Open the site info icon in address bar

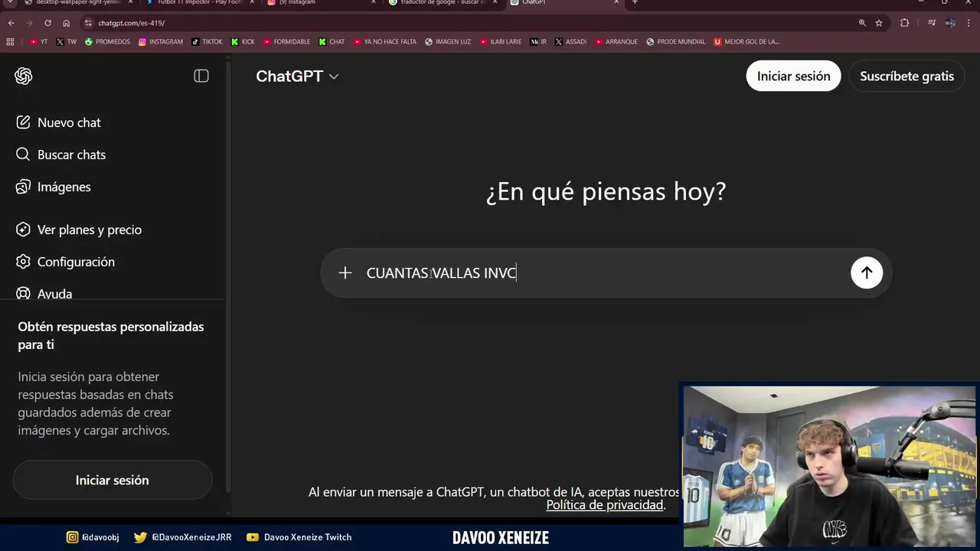coord(88,23)
